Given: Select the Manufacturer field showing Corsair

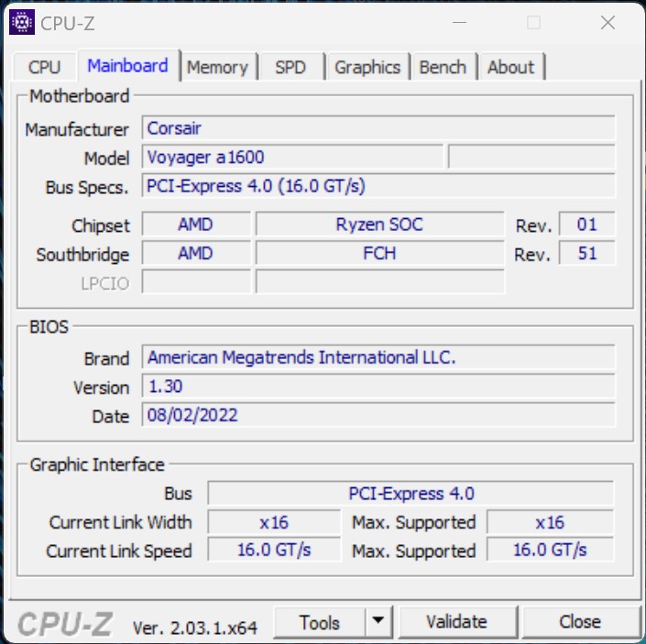Looking at the screenshot, I should click(x=378, y=128).
